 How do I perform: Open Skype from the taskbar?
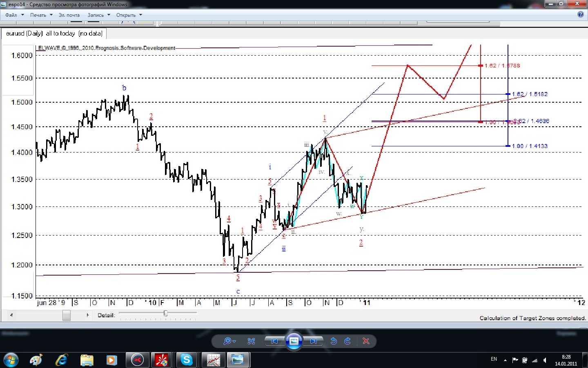pos(187,360)
